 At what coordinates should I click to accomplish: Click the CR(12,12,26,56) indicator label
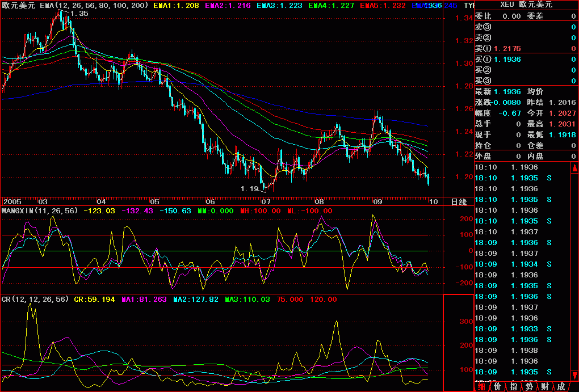[36, 299]
